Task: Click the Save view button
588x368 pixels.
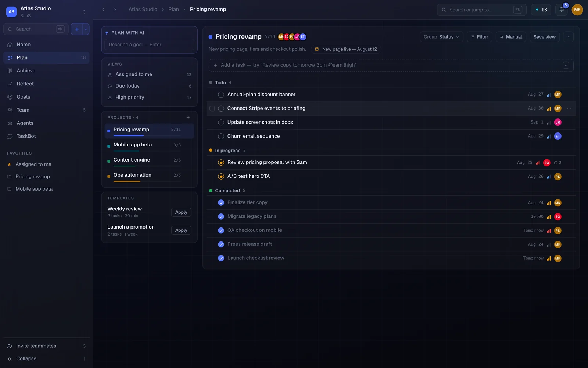Action: click(x=545, y=37)
